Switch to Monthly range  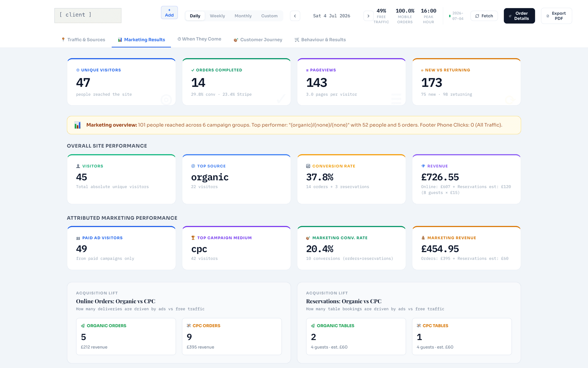[243, 16]
